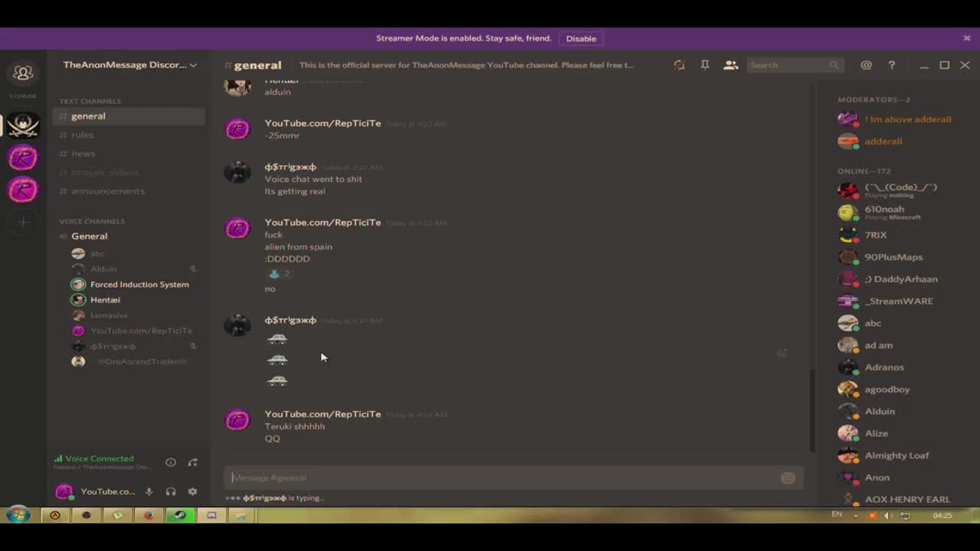Click the search magnifier icon
980x551 pixels.
click(x=834, y=65)
